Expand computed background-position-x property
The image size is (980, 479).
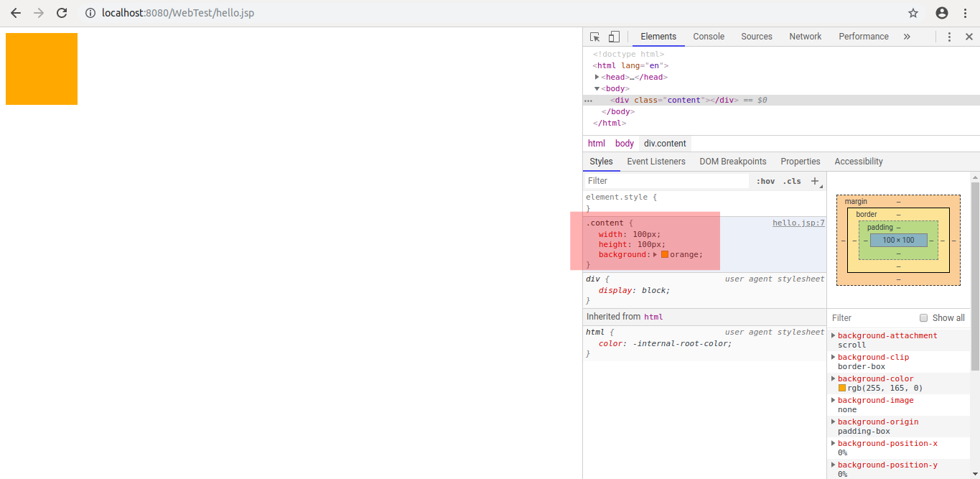834,443
